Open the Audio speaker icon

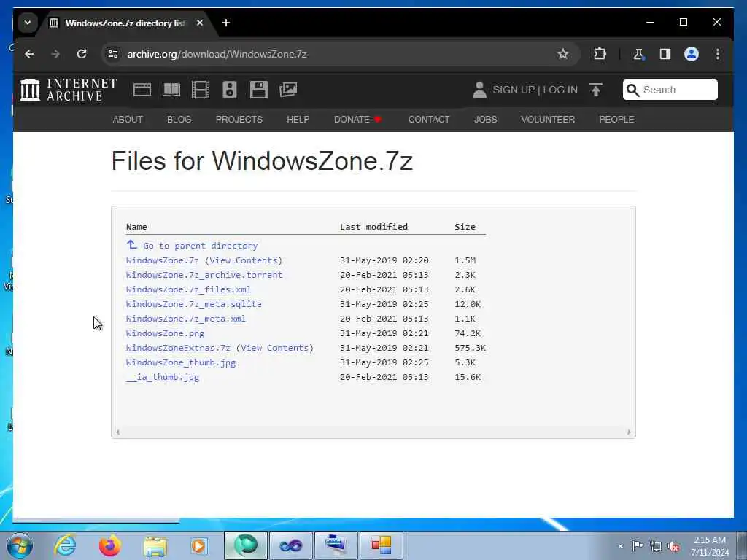[229, 90]
